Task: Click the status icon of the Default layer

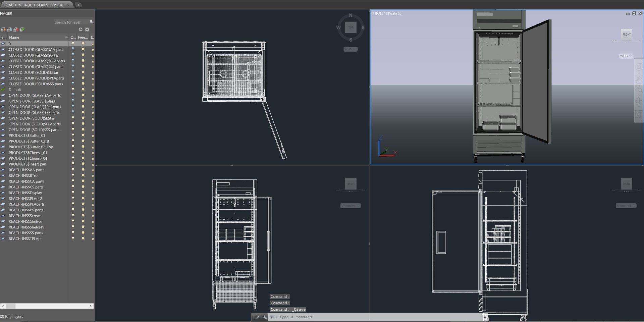Action: [3, 90]
